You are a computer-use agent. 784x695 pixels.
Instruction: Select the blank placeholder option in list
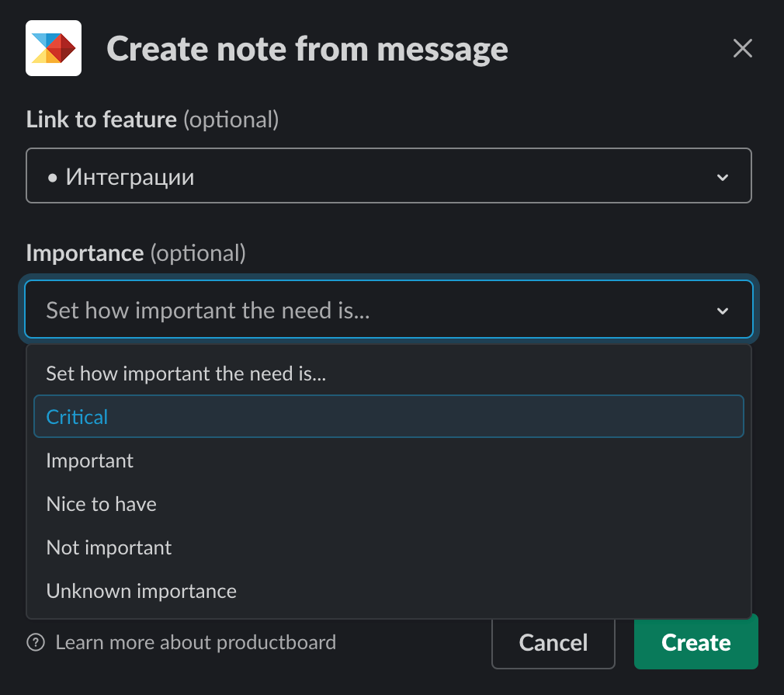(x=186, y=374)
